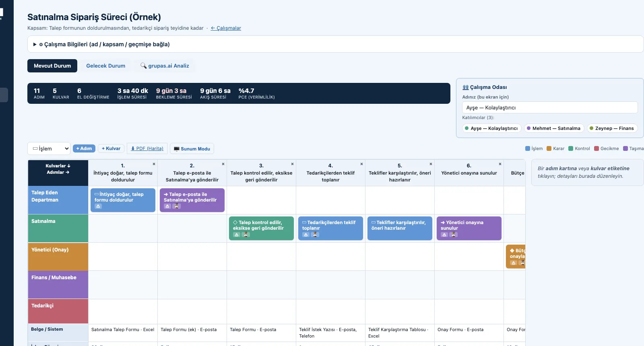Select the Satınalma lane label
644x346 pixels.
[x=58, y=228]
